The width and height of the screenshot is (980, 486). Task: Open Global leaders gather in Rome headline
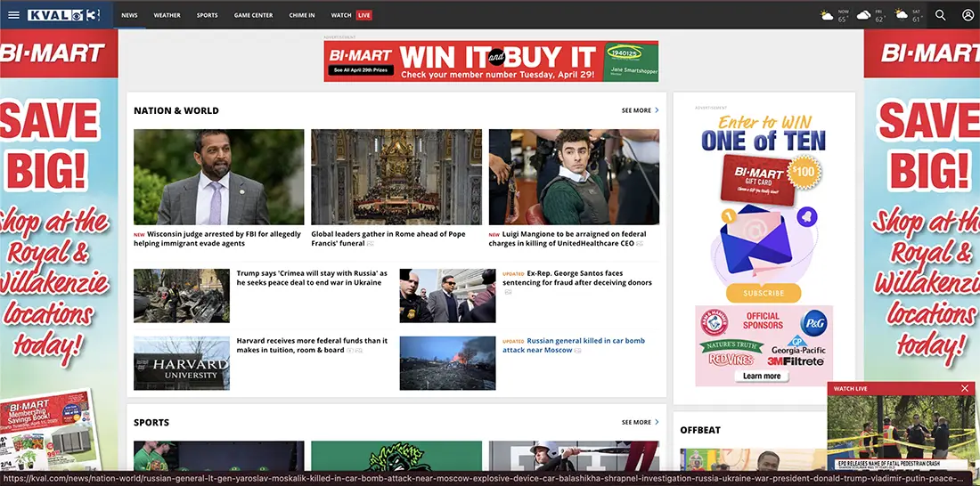[x=388, y=239]
